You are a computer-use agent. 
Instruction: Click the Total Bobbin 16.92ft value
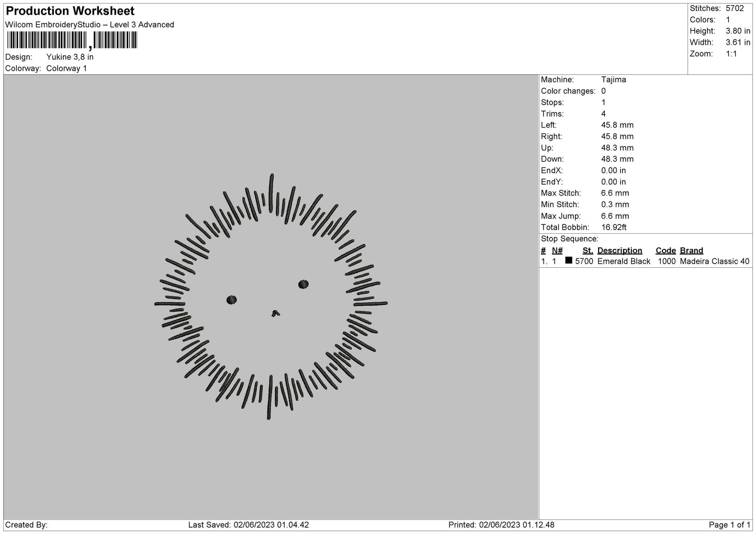[x=614, y=228]
